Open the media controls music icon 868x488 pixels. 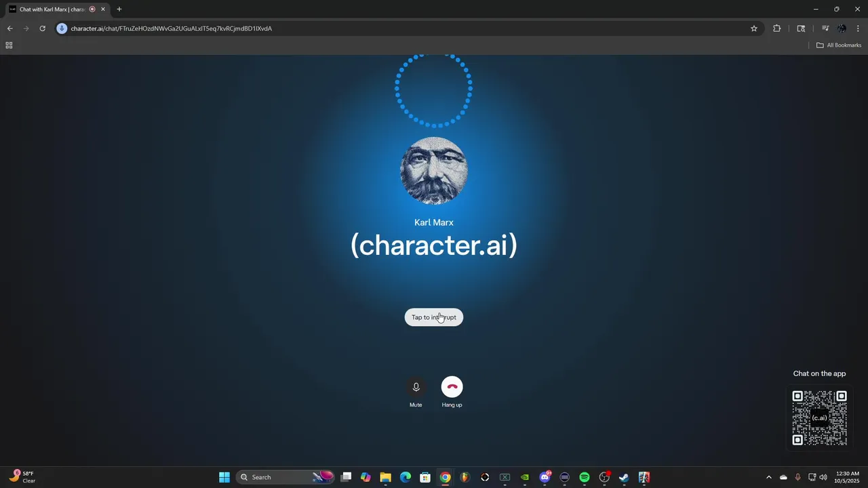pos(825,28)
